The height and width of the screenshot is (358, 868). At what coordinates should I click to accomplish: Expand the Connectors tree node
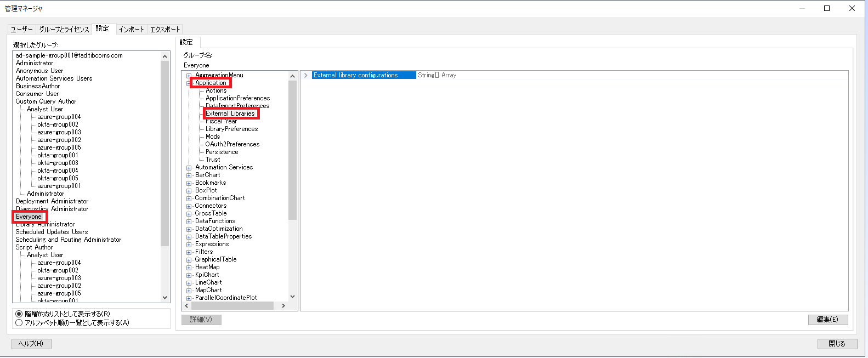(x=189, y=206)
